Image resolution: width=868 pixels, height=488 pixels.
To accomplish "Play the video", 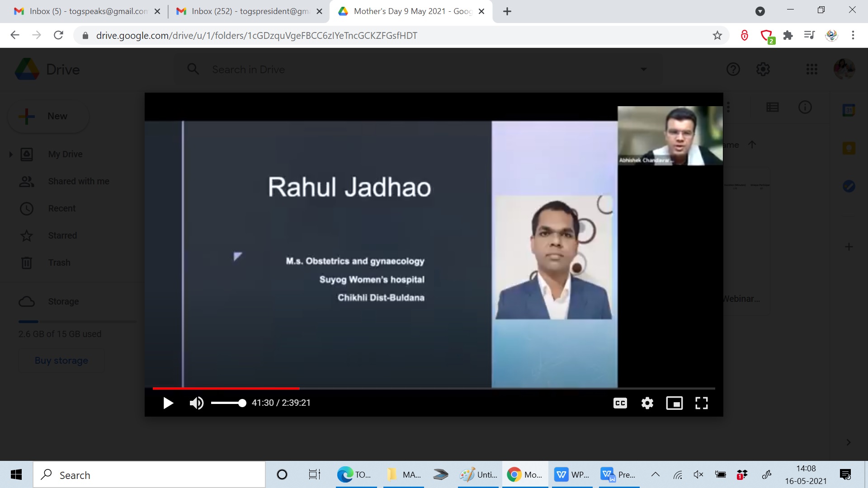I will point(168,403).
